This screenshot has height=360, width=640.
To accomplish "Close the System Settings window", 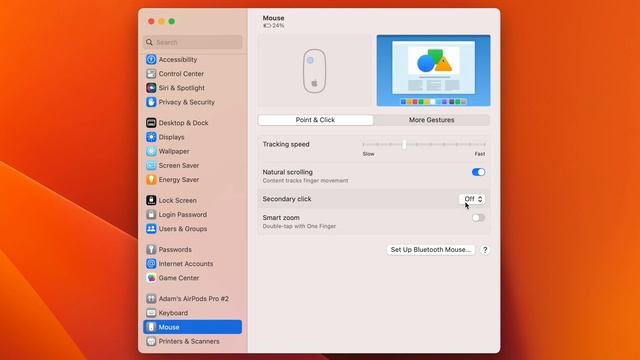I will 151,21.
